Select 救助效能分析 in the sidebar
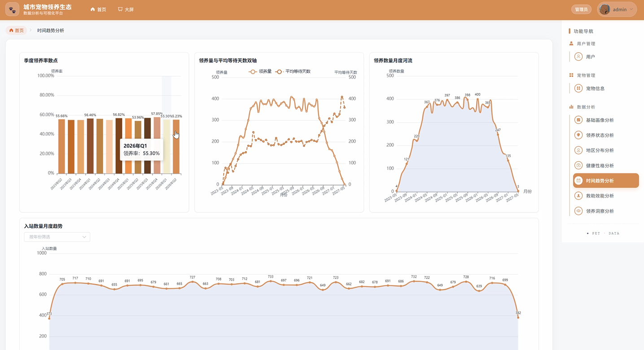Image resolution: width=644 pixels, height=350 pixels. pyautogui.click(x=606, y=196)
